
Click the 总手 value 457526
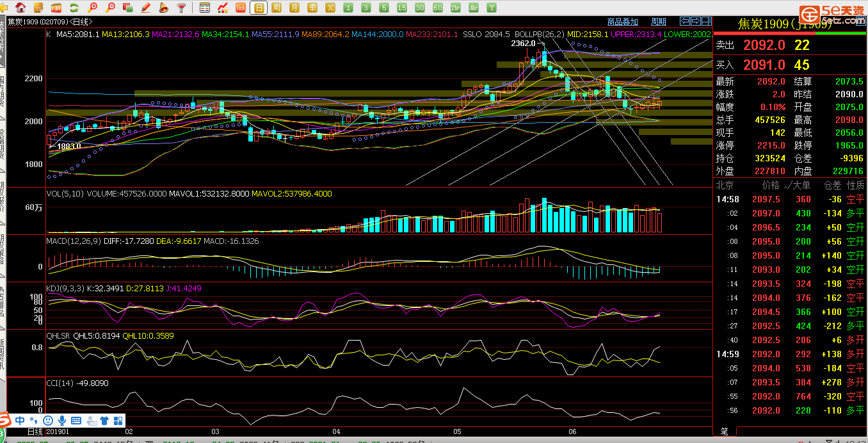click(769, 120)
